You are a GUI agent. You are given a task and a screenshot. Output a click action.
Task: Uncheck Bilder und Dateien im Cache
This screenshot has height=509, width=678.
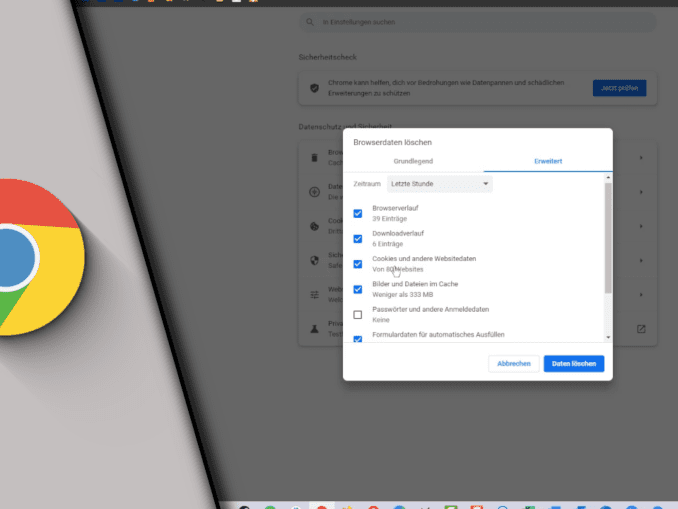coord(358,290)
